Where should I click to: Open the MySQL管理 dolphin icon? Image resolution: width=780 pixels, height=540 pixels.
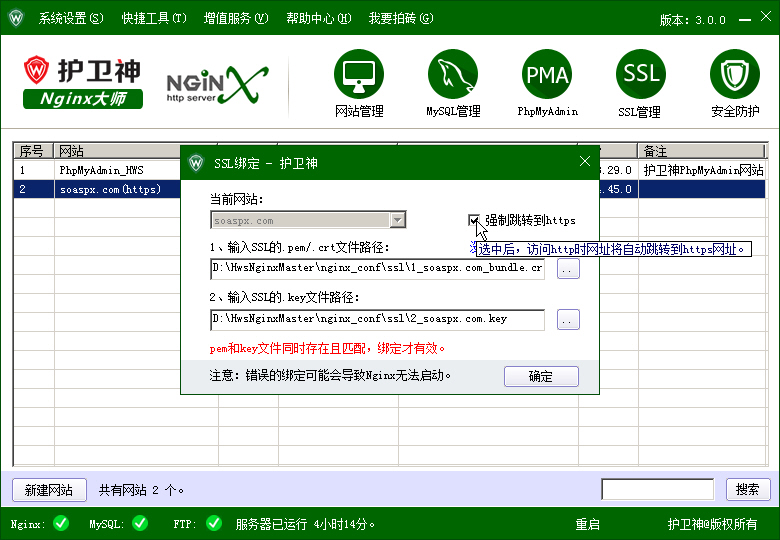coord(453,76)
